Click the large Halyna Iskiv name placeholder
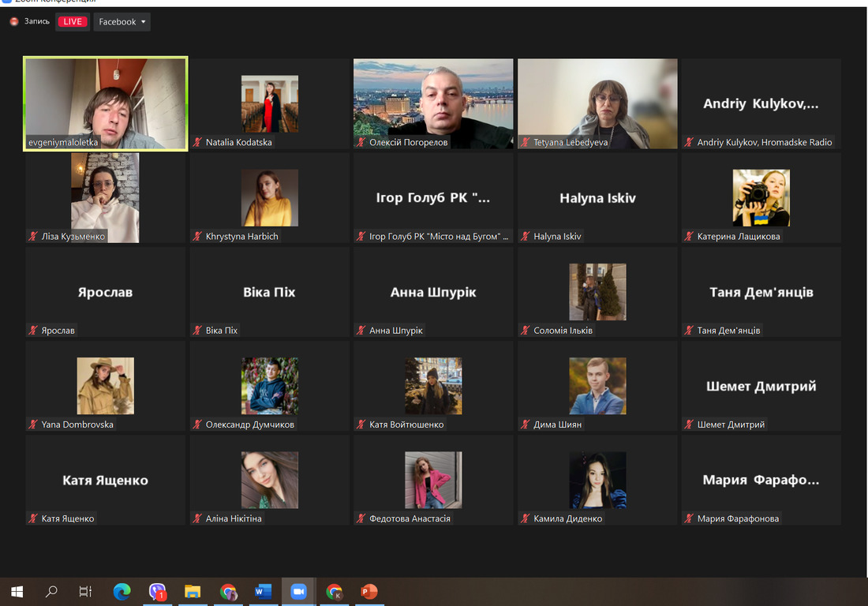This screenshot has width=868, height=606. click(597, 198)
